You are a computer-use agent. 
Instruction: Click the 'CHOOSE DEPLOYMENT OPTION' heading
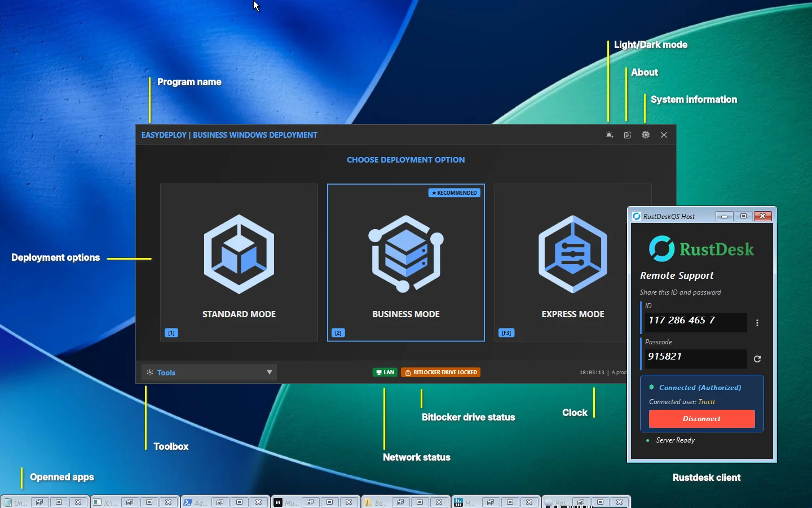click(x=406, y=160)
